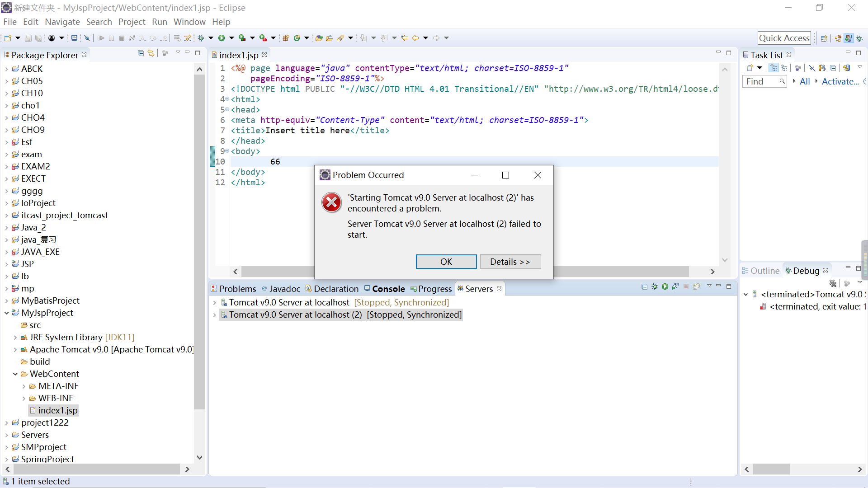The image size is (868, 488).
Task: Open the Navigate menu
Action: [x=62, y=22]
